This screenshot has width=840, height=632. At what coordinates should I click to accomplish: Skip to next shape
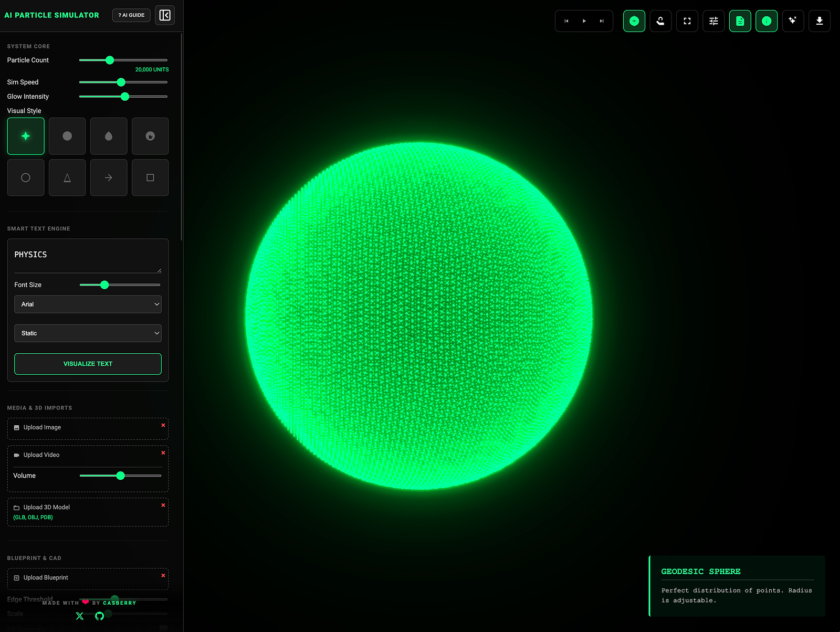[x=602, y=21]
